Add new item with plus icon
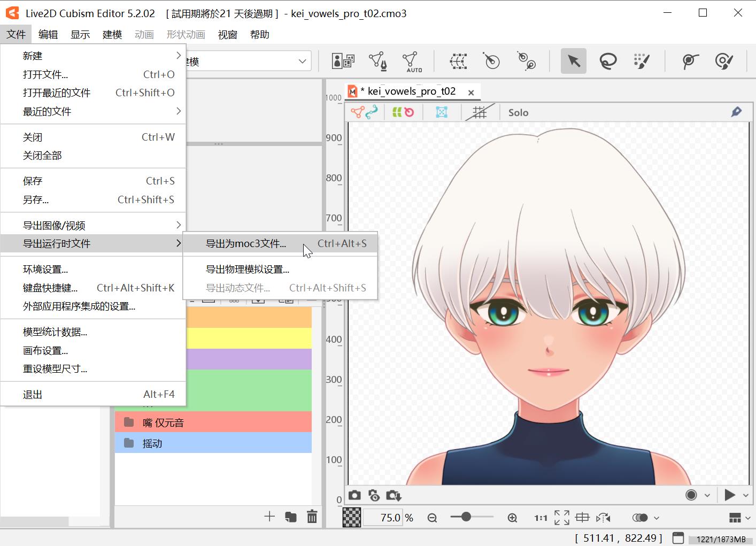 (269, 516)
